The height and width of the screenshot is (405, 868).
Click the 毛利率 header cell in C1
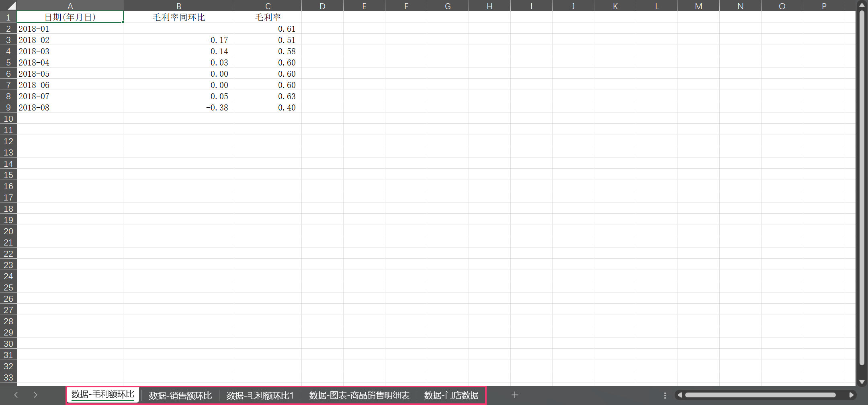(x=268, y=17)
